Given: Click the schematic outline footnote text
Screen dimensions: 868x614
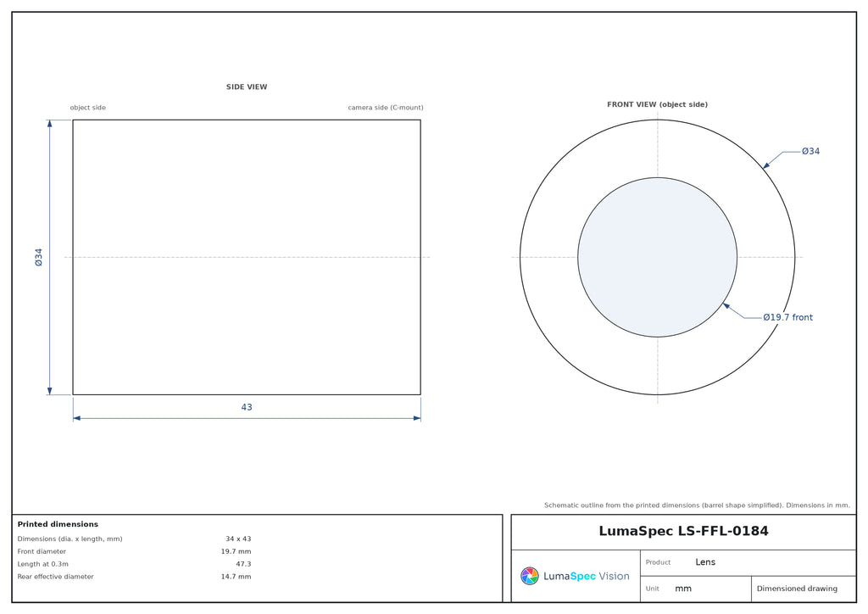Looking at the screenshot, I should [x=697, y=505].
